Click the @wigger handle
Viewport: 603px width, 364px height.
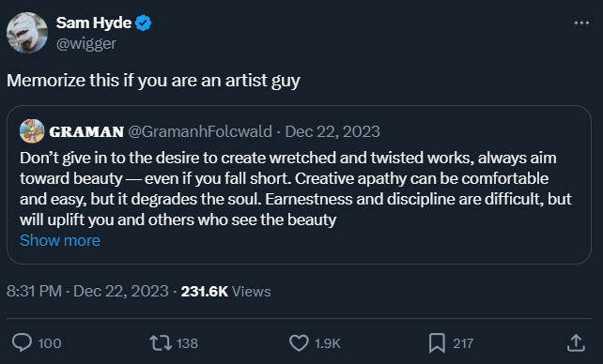tap(86, 43)
